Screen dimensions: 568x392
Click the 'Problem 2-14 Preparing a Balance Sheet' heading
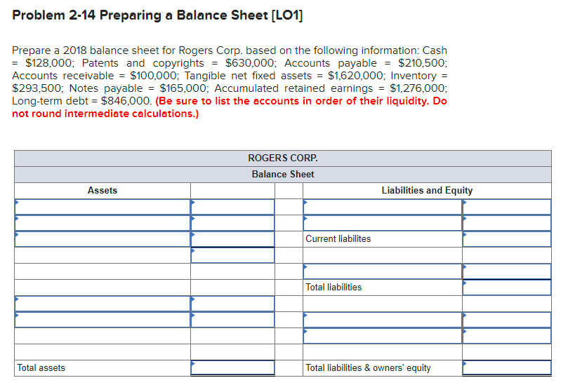[x=157, y=15]
